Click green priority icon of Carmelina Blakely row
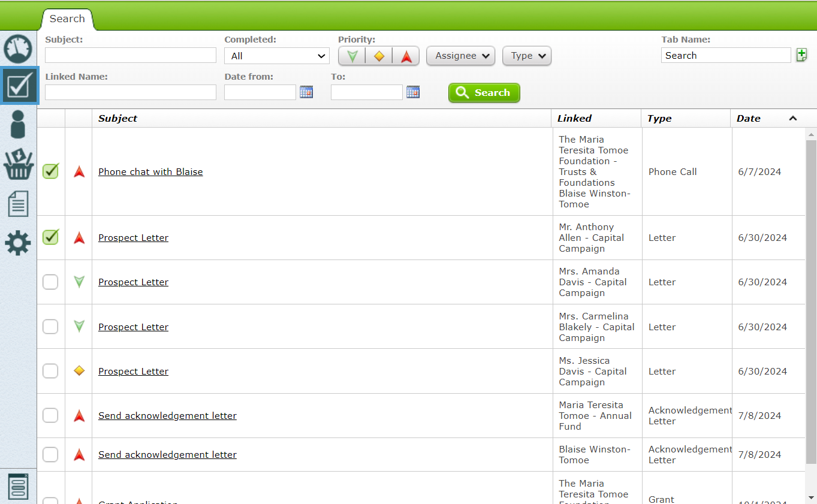 [x=79, y=327]
